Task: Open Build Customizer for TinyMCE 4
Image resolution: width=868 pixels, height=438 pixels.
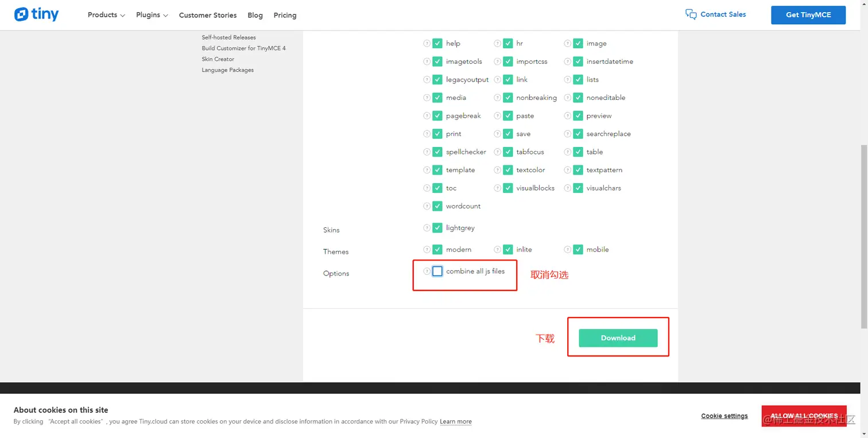Action: coord(243,48)
